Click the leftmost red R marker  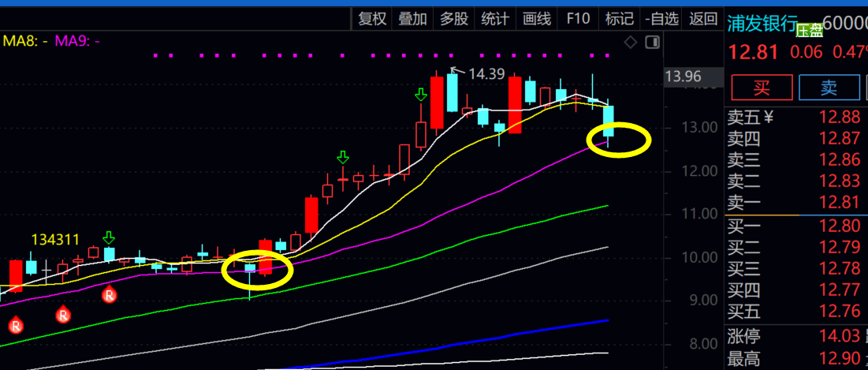(x=15, y=324)
